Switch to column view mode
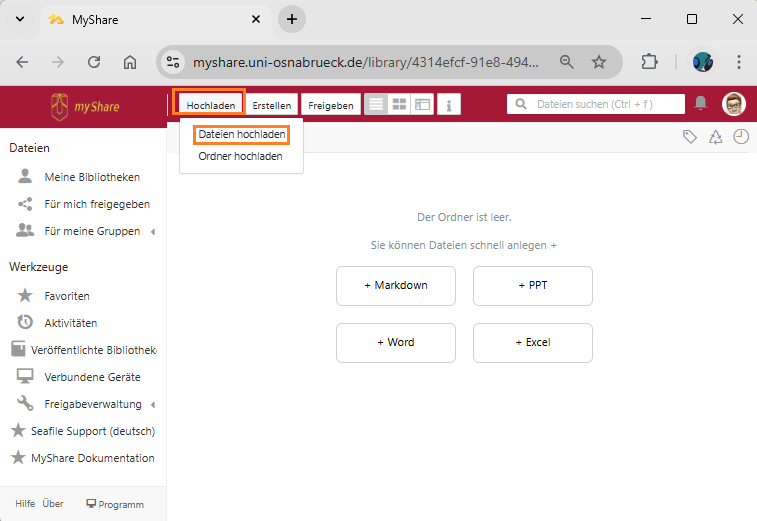The width and height of the screenshot is (757, 521). point(422,104)
